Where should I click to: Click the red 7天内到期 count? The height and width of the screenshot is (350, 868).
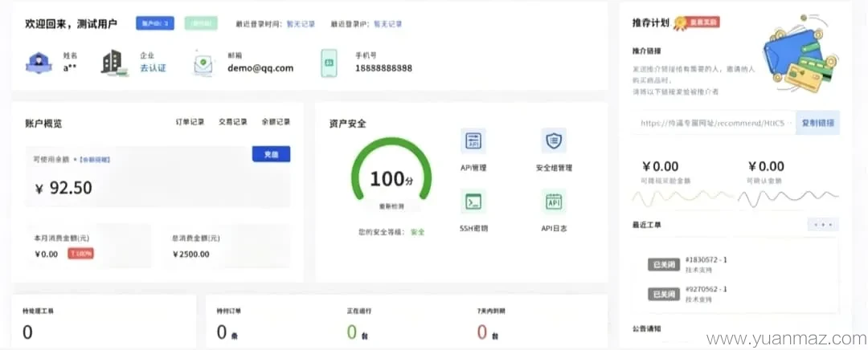click(x=483, y=332)
